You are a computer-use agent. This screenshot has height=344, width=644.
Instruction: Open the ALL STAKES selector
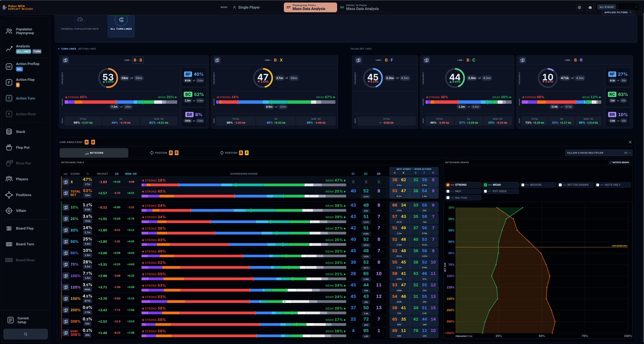click(x=607, y=7)
